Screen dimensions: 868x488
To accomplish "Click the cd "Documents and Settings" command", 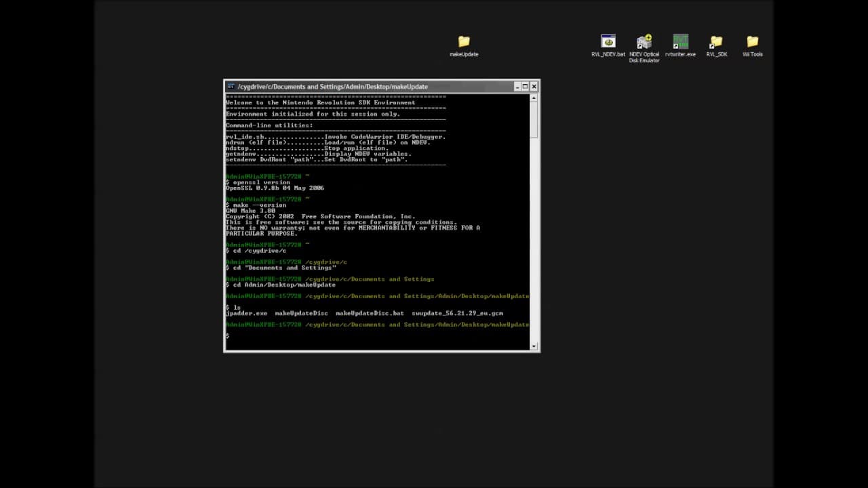I will (281, 268).
